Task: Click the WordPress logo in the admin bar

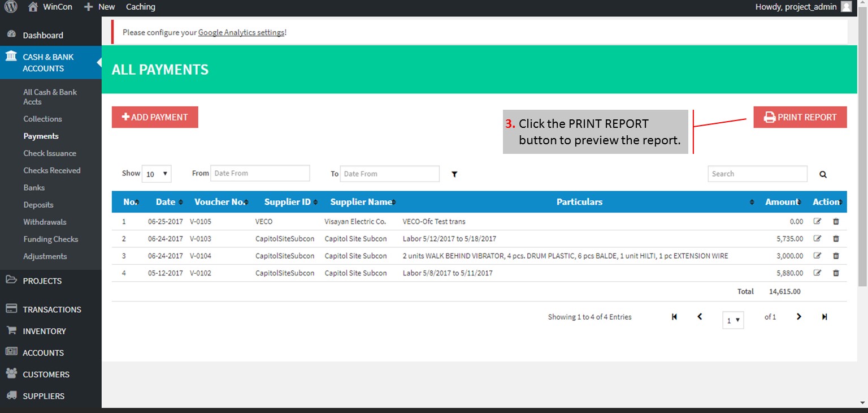Action: pyautogui.click(x=11, y=7)
